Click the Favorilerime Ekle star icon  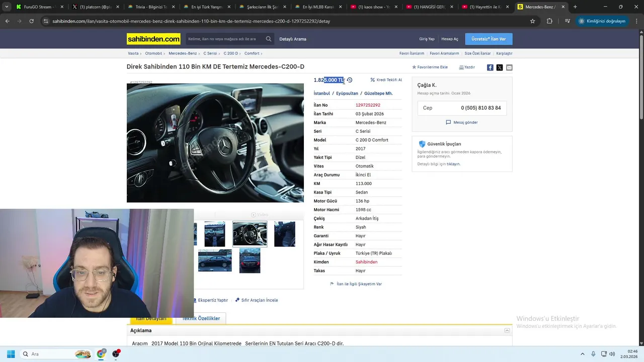(x=414, y=67)
